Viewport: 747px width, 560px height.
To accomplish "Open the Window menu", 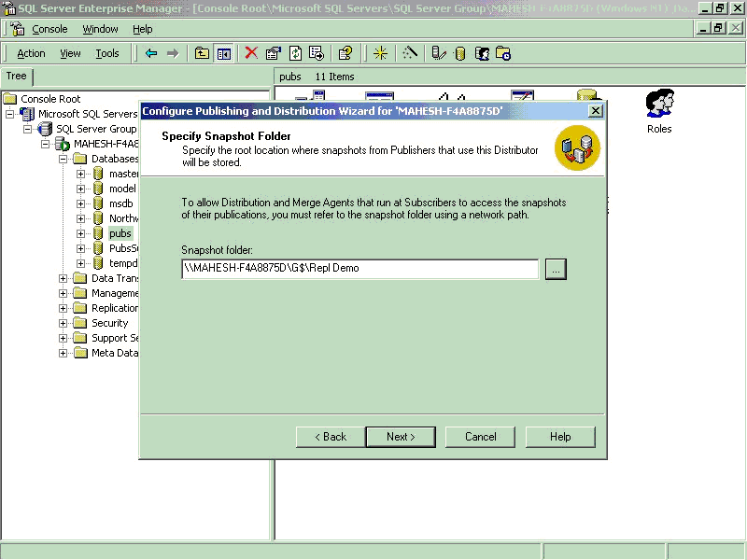I will [x=100, y=29].
